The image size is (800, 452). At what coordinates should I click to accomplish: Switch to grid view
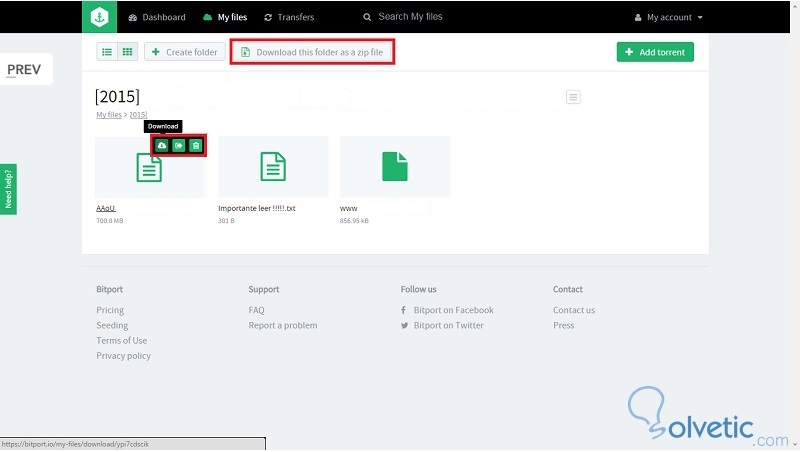click(128, 52)
